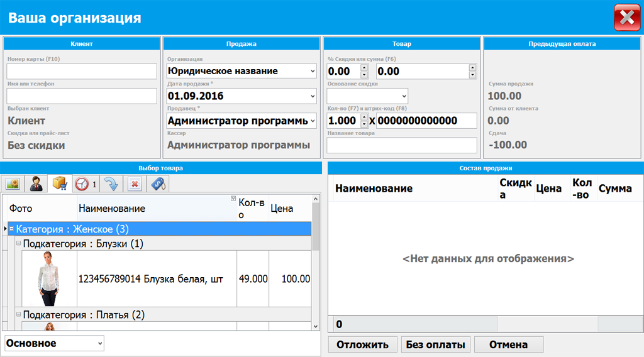Decrease quantity 1.000 with down arrow

click(x=364, y=124)
